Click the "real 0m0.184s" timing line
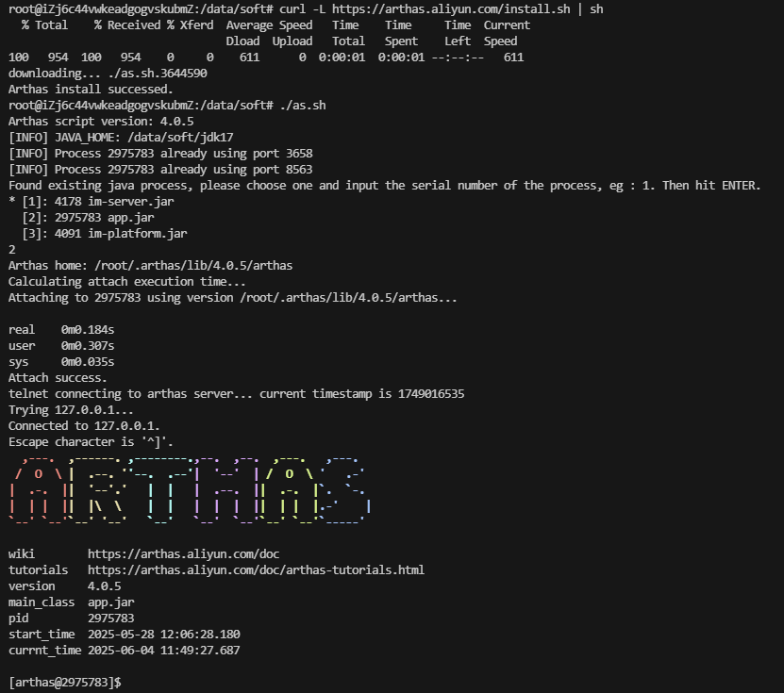Screen dimensions: 784x693 click(x=61, y=329)
